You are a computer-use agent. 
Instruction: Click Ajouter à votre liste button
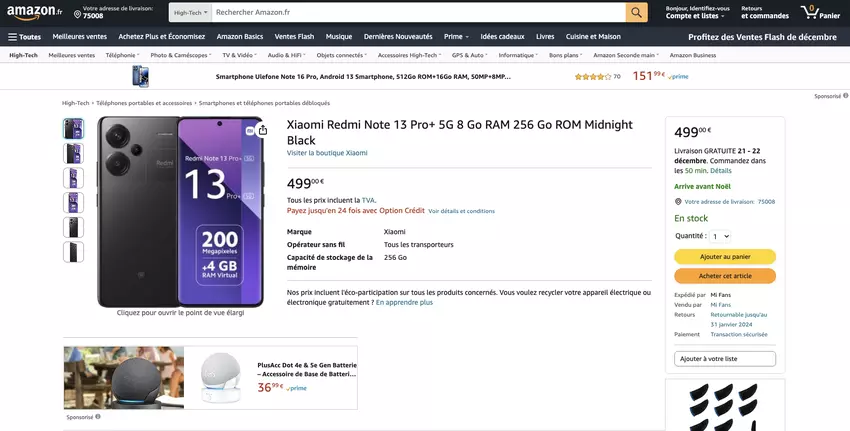click(725, 358)
